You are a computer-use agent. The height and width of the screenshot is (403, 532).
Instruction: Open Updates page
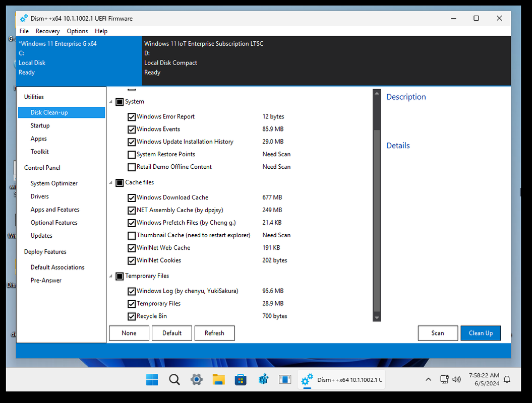pyautogui.click(x=41, y=236)
